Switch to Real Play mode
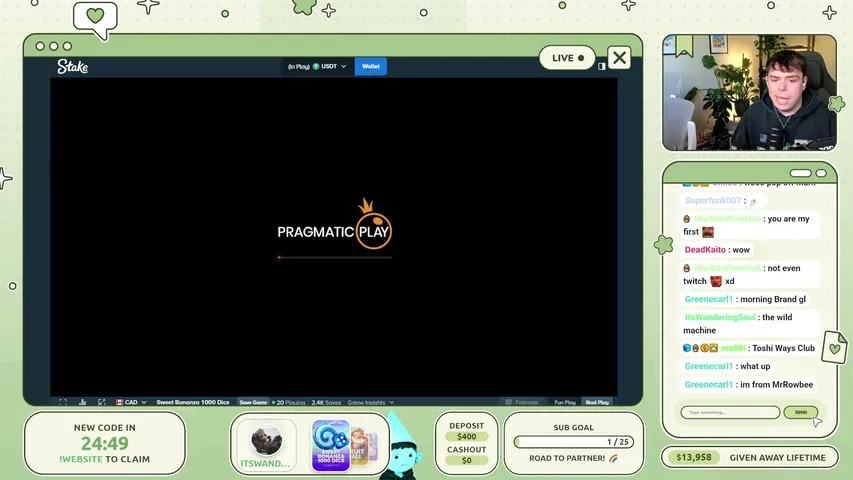This screenshot has height=480, width=853. pos(597,402)
